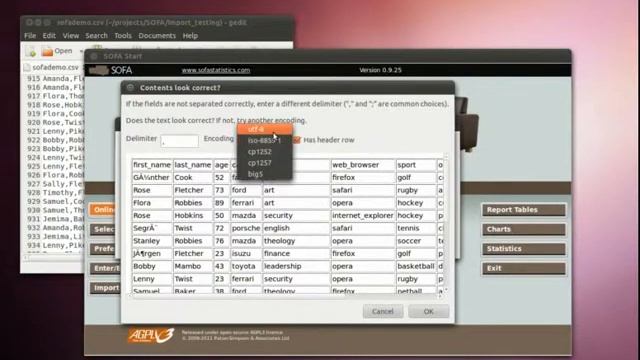Image resolution: width=640 pixels, height=360 pixels.
Task: Click the 'soccer' sport cell
Action: (x=416, y=241)
